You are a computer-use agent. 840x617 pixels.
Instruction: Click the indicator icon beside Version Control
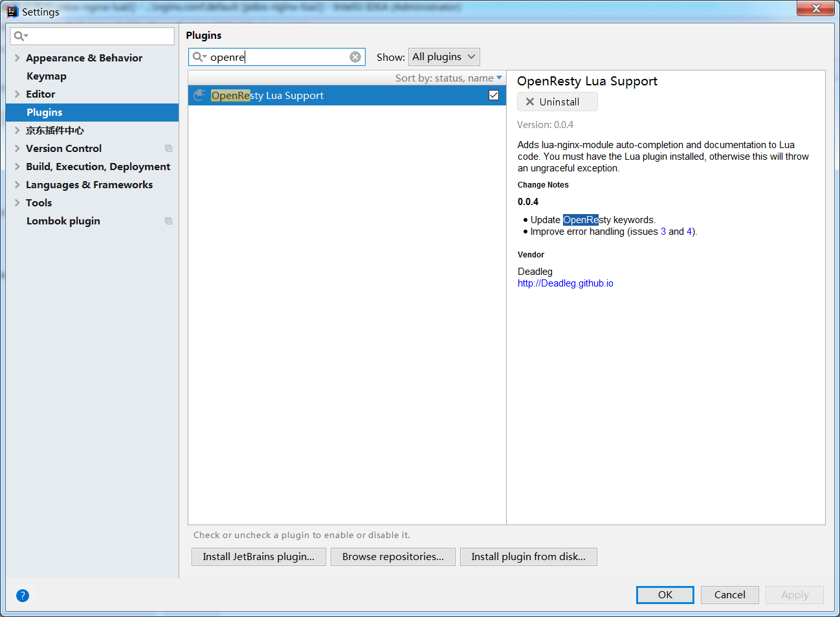coord(168,148)
